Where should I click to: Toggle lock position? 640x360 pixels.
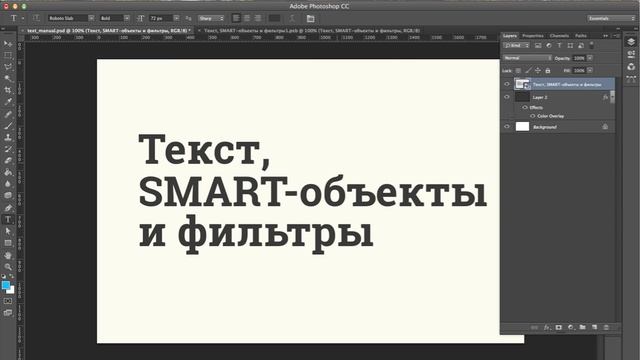(538, 71)
